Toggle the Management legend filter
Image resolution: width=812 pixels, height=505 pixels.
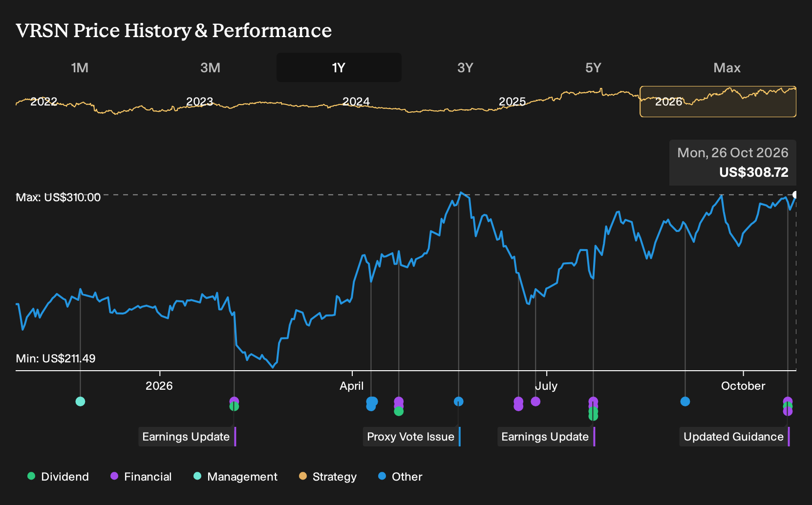click(x=235, y=477)
